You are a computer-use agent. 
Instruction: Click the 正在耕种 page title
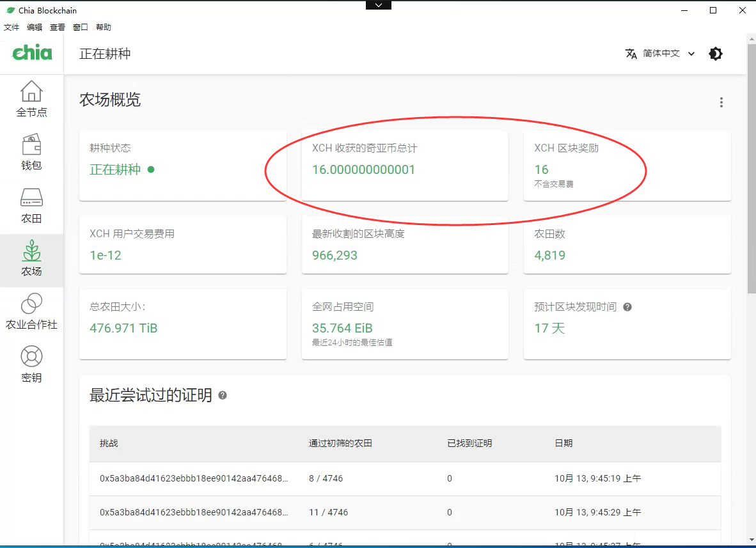coord(105,54)
